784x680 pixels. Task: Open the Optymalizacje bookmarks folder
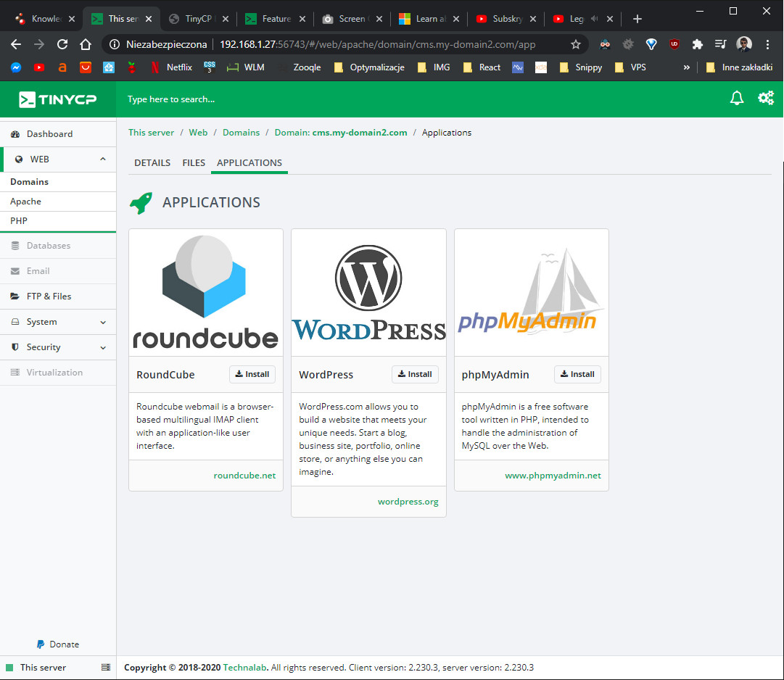pos(369,67)
